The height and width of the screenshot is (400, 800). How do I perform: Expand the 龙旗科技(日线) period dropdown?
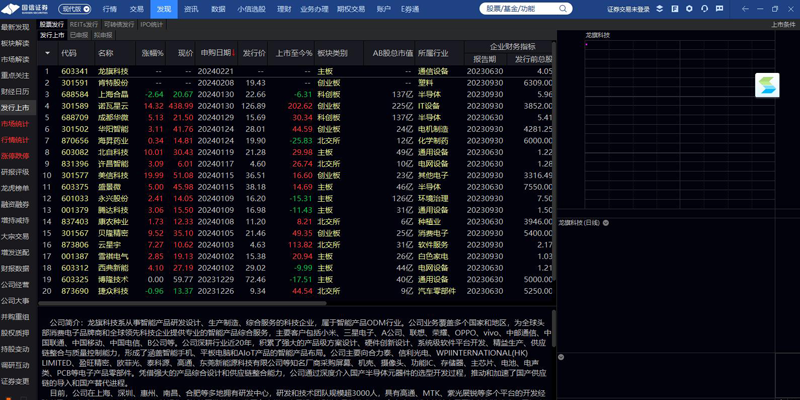(606, 223)
